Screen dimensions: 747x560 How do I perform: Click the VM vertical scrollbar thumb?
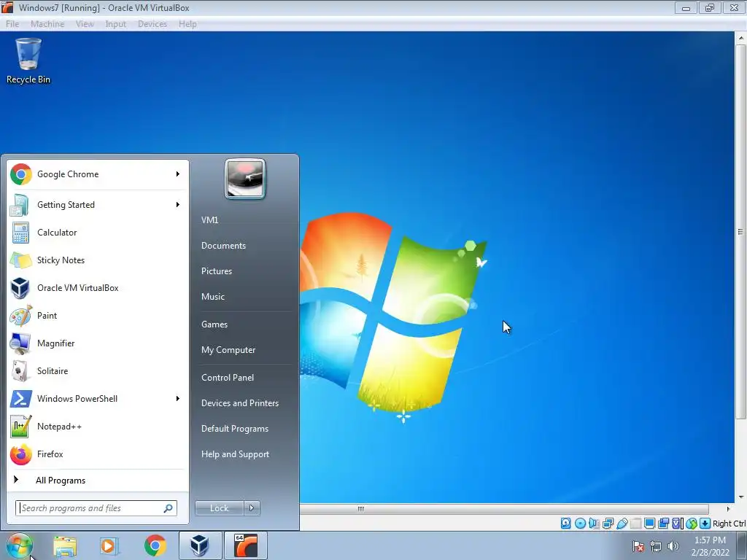point(740,232)
